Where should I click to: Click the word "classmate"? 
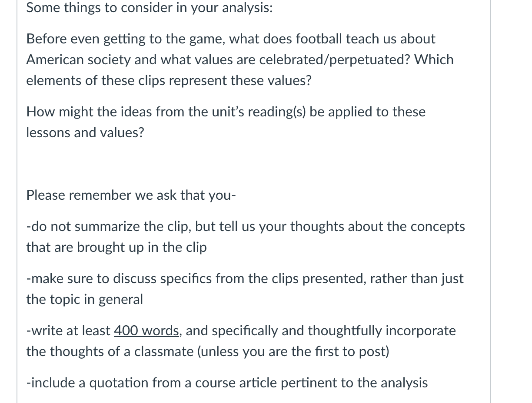pyautogui.click(x=155, y=351)
